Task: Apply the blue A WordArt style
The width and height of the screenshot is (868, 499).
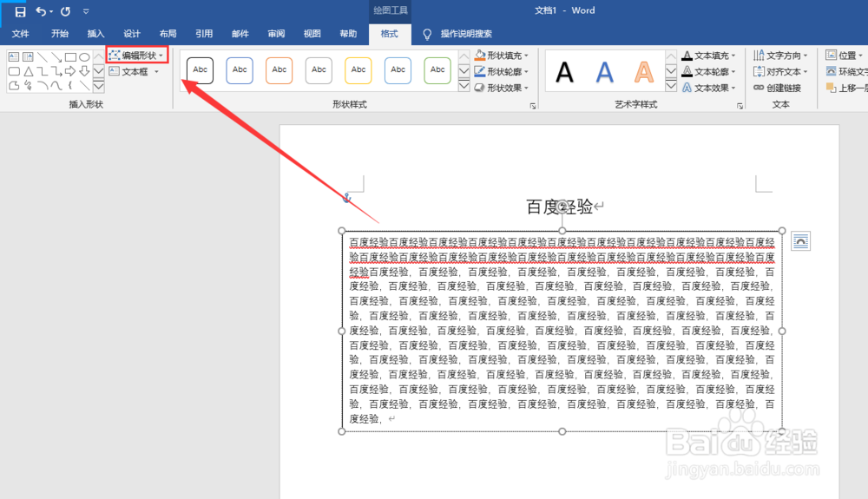Action: [604, 72]
